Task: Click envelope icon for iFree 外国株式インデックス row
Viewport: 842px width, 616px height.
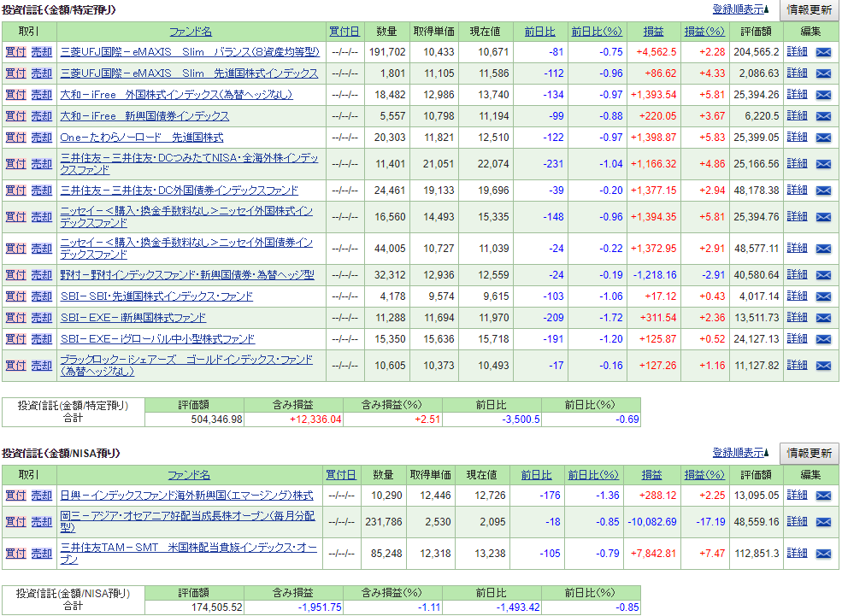Action: [823, 95]
